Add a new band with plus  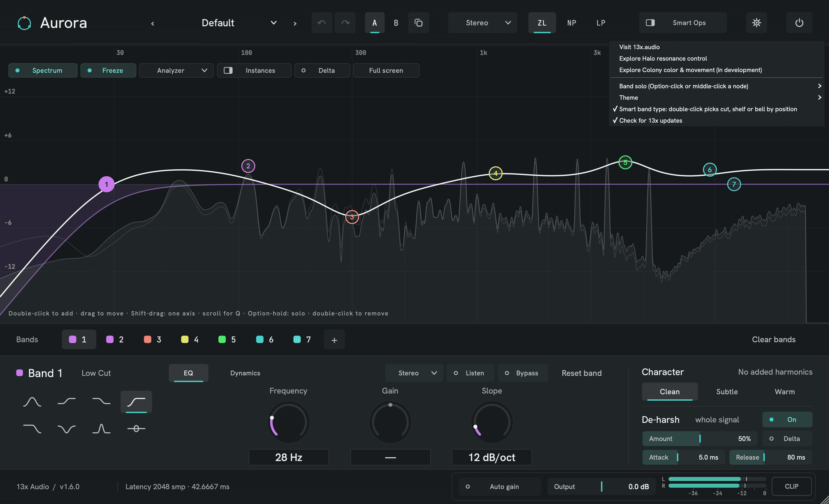click(334, 340)
